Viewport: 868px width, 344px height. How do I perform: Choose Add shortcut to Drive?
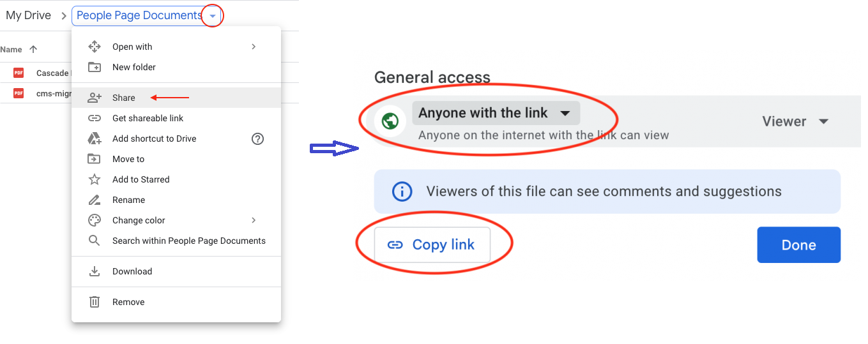tap(176, 138)
